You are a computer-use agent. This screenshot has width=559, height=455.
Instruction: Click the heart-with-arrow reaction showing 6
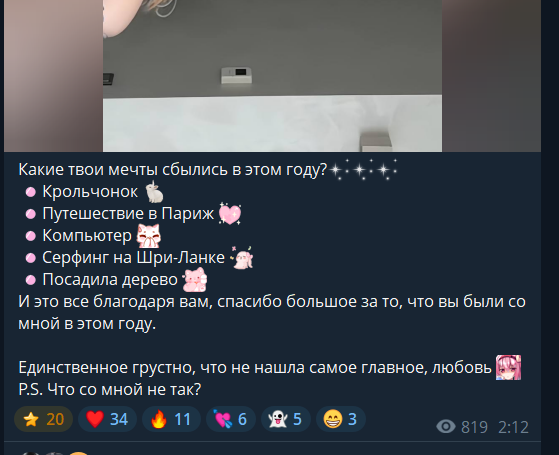231,419
